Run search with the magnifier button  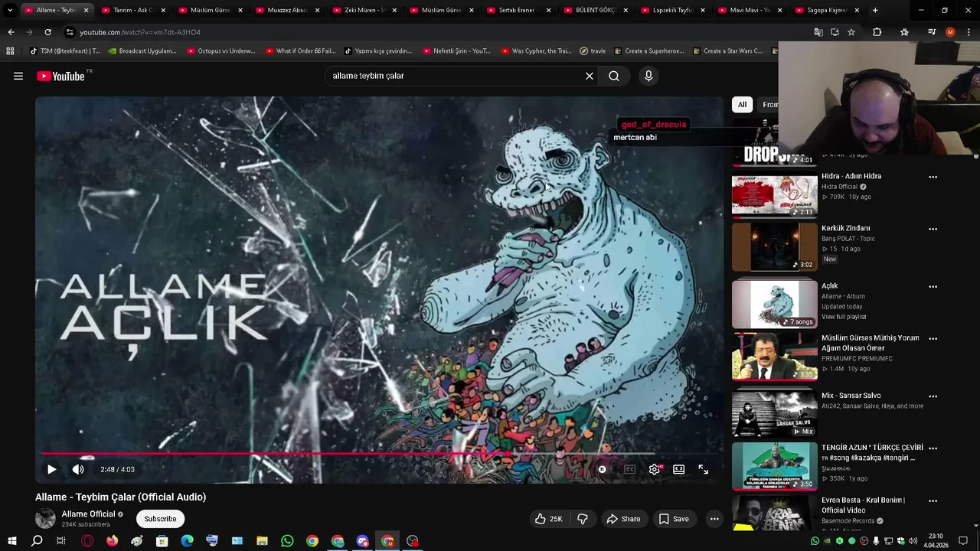click(x=614, y=76)
